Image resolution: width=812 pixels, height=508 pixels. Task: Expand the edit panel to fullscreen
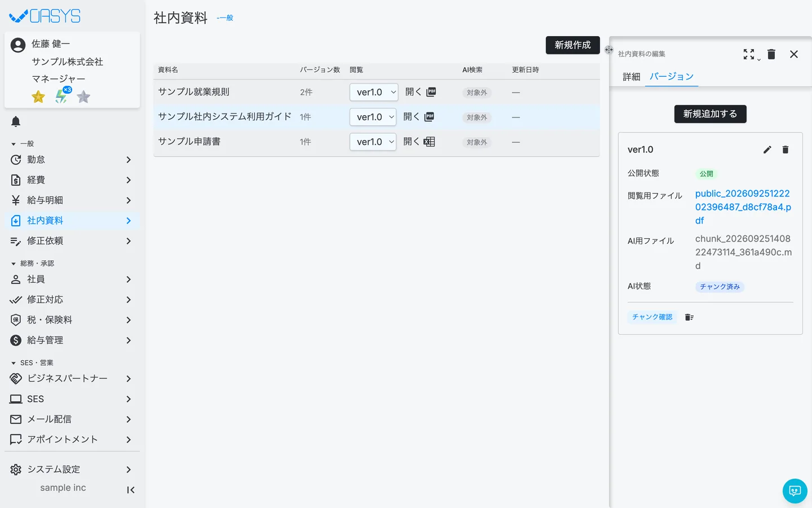click(x=749, y=54)
